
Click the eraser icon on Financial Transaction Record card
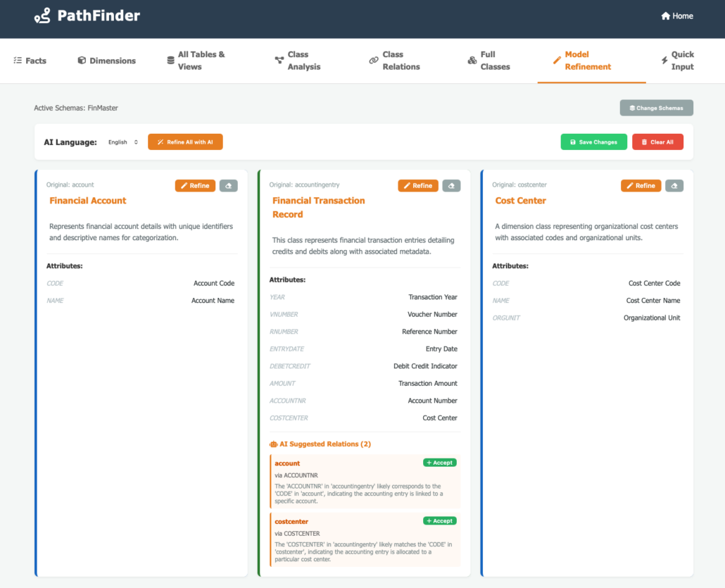click(x=451, y=186)
